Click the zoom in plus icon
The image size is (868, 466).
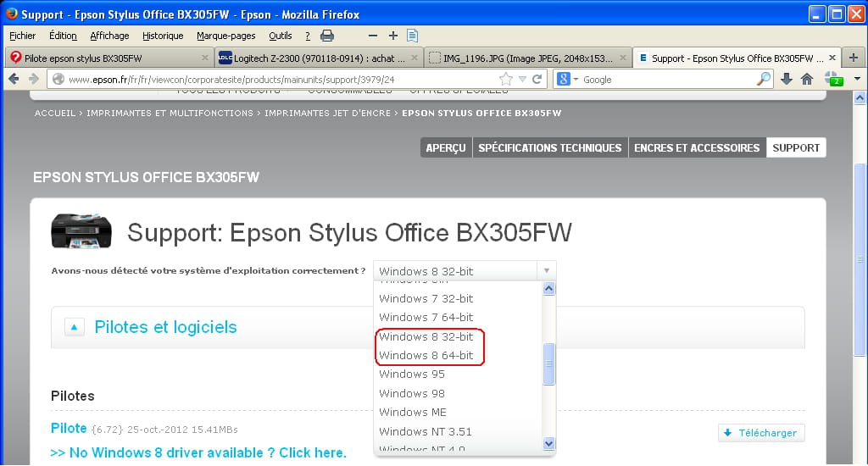click(x=393, y=36)
